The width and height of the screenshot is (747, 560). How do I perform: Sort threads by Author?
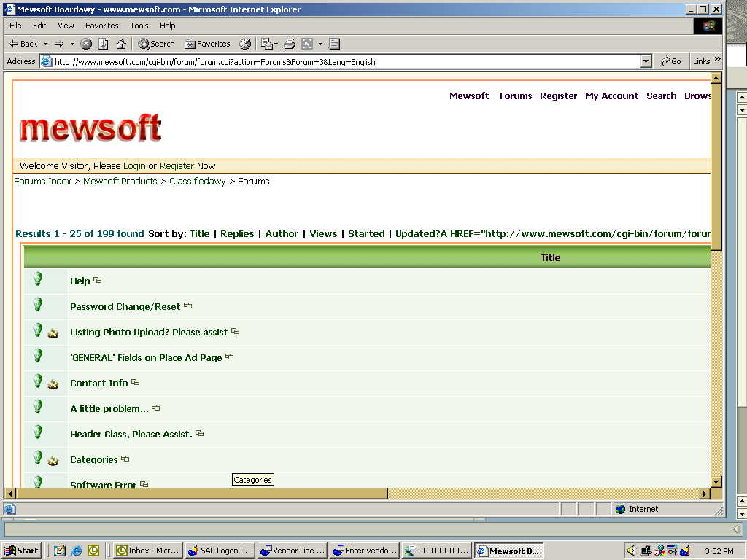tap(282, 233)
